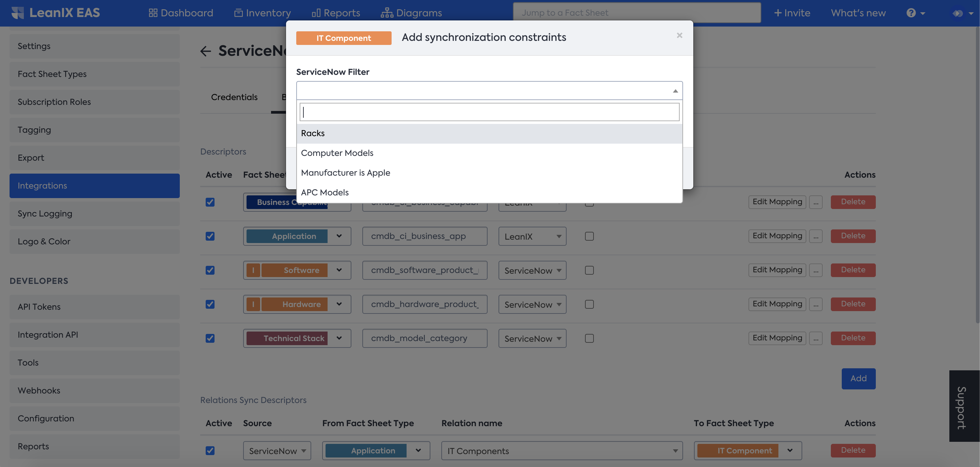Click the Jump to a Fact Sheet search
This screenshot has width=980, height=467.
[637, 13]
